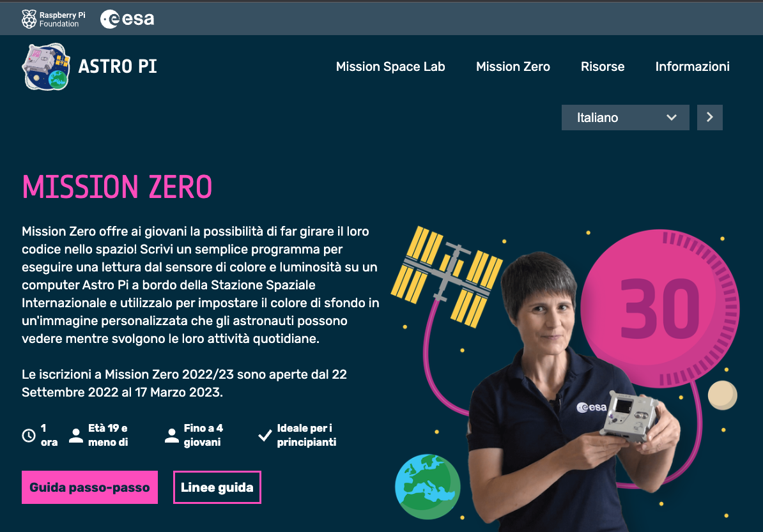Viewport: 763px width, 532px height.
Task: Click the right arrow button next to Italiano
Action: click(x=709, y=118)
